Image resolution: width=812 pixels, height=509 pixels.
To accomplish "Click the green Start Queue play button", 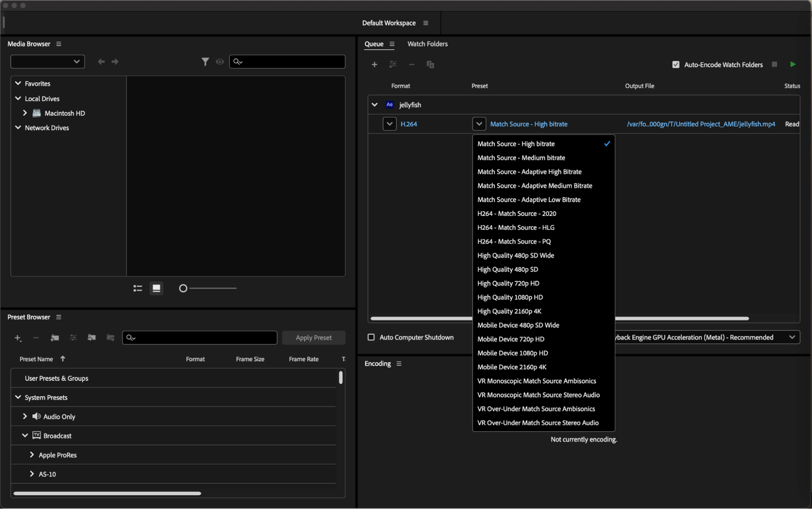I will click(x=793, y=64).
